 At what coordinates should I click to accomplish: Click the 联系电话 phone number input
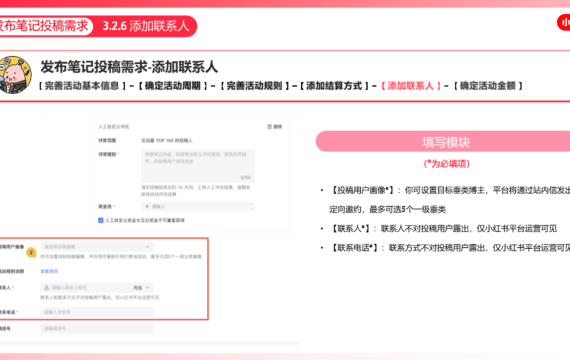click(97, 312)
